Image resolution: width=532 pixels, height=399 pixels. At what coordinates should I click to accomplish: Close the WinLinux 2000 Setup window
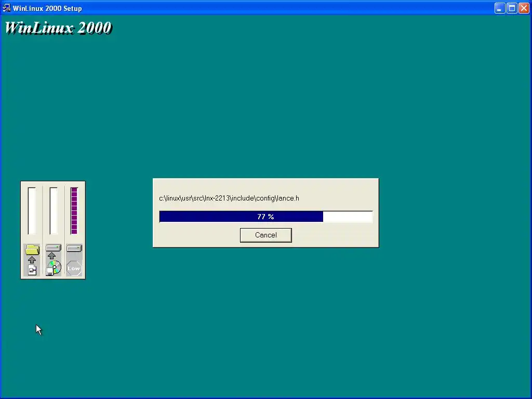click(524, 8)
